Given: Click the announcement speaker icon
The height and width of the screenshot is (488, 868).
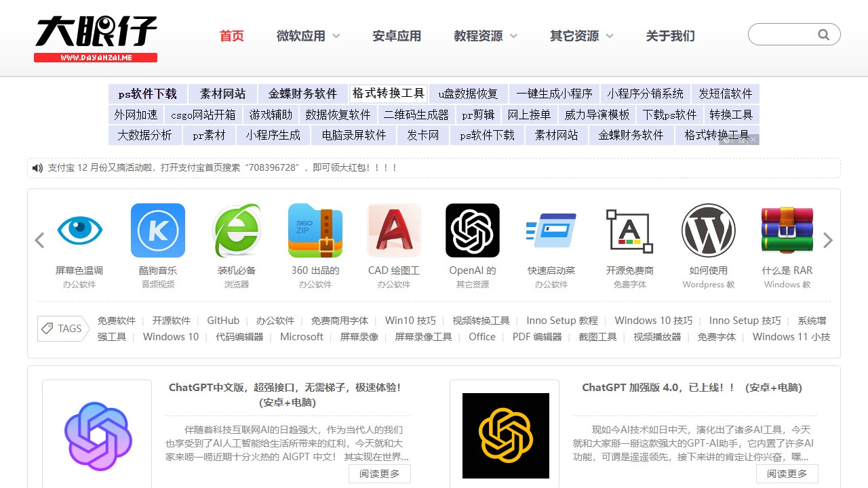Looking at the screenshot, I should (37, 167).
